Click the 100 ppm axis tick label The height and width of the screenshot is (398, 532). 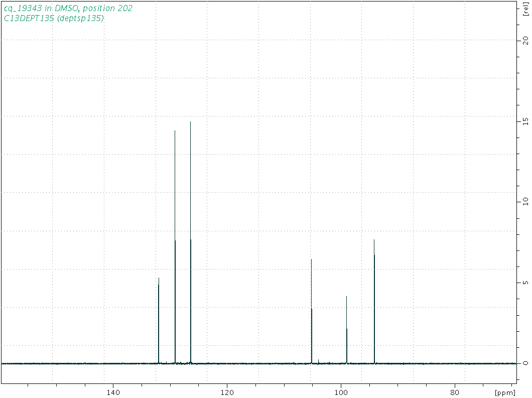(x=341, y=392)
